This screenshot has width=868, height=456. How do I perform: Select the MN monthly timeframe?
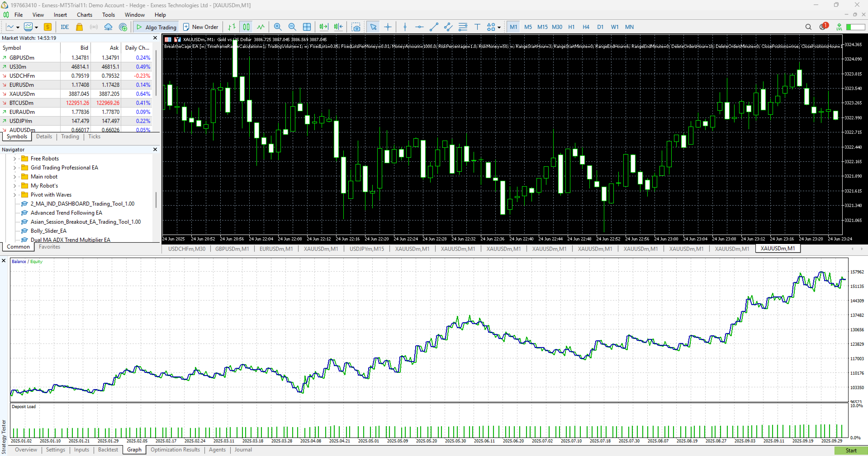pyautogui.click(x=629, y=27)
